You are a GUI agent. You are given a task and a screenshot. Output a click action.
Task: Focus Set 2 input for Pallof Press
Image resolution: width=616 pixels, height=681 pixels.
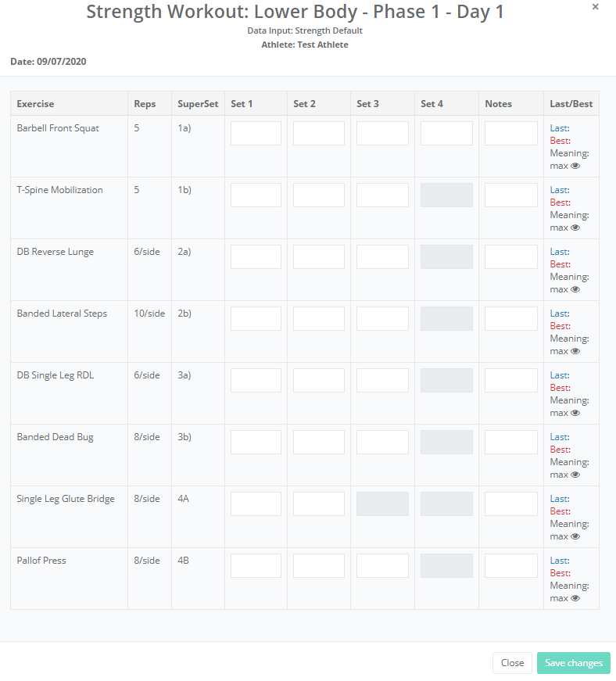pos(319,565)
